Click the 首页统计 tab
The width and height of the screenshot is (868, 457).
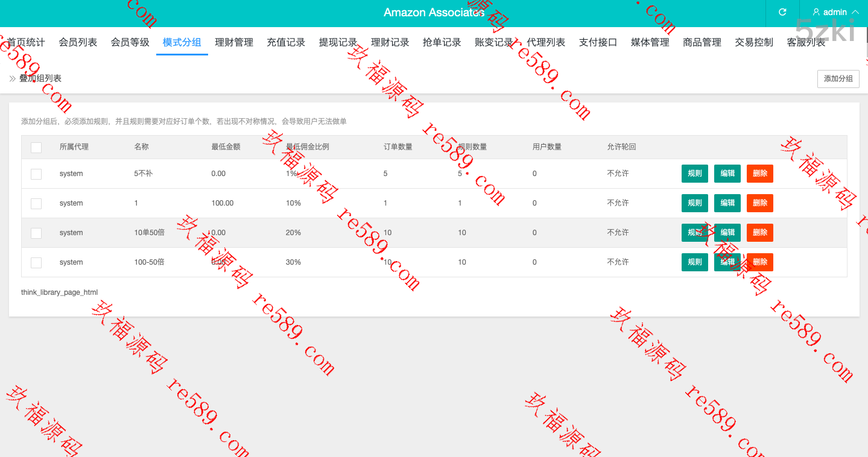26,42
